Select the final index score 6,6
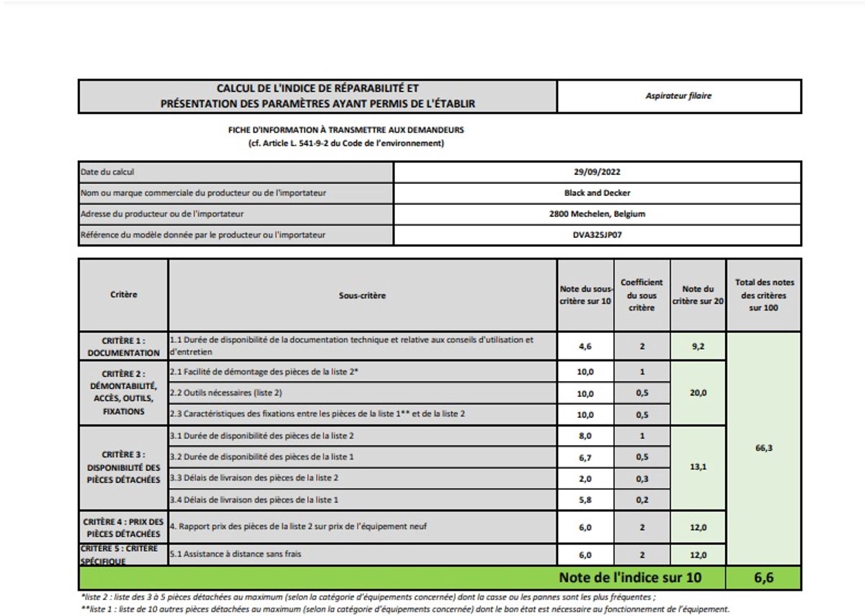Viewport: 865px width, 616px height. click(x=763, y=577)
